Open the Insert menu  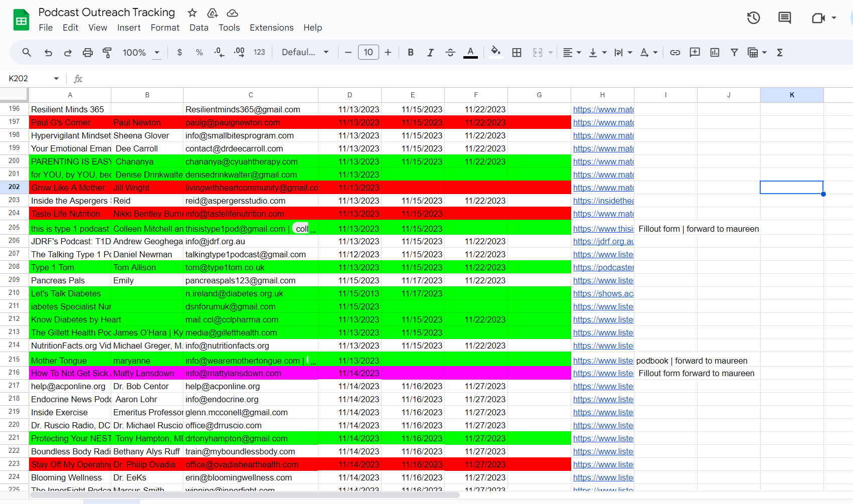(x=129, y=28)
